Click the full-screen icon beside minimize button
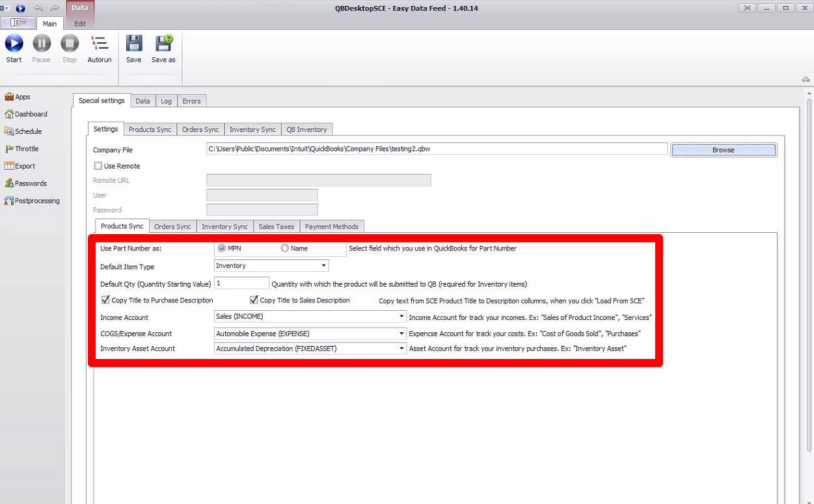The image size is (814, 504). coord(748,8)
